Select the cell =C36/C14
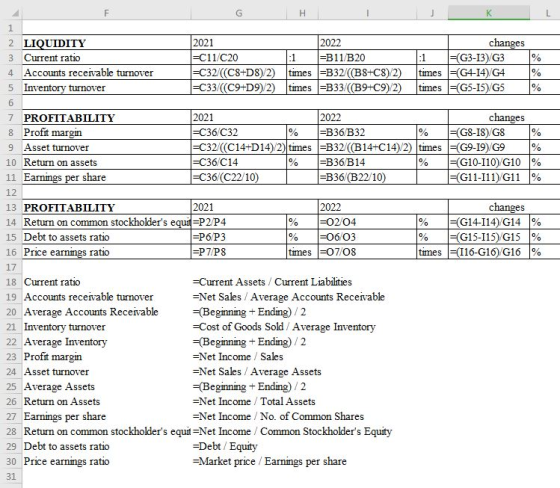 239,162
